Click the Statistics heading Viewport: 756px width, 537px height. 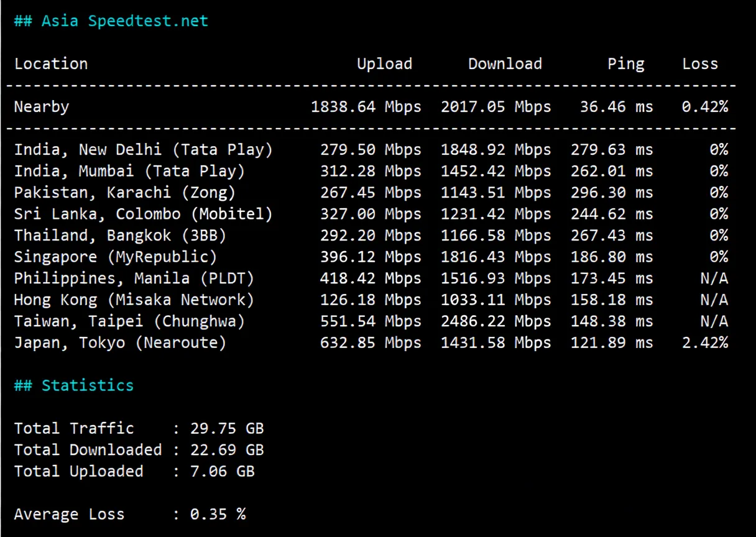click(x=73, y=385)
